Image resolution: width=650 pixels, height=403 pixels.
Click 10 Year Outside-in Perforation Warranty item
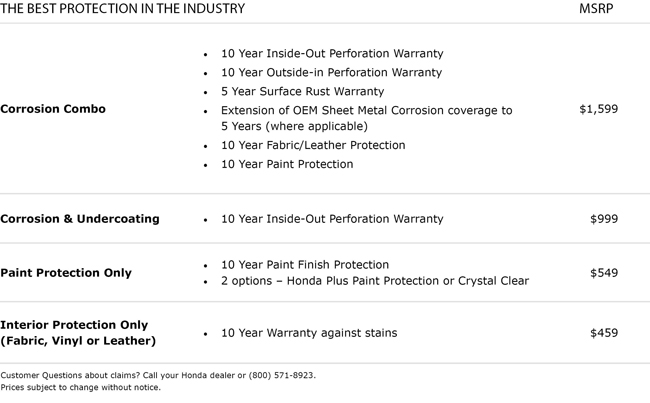point(331,73)
